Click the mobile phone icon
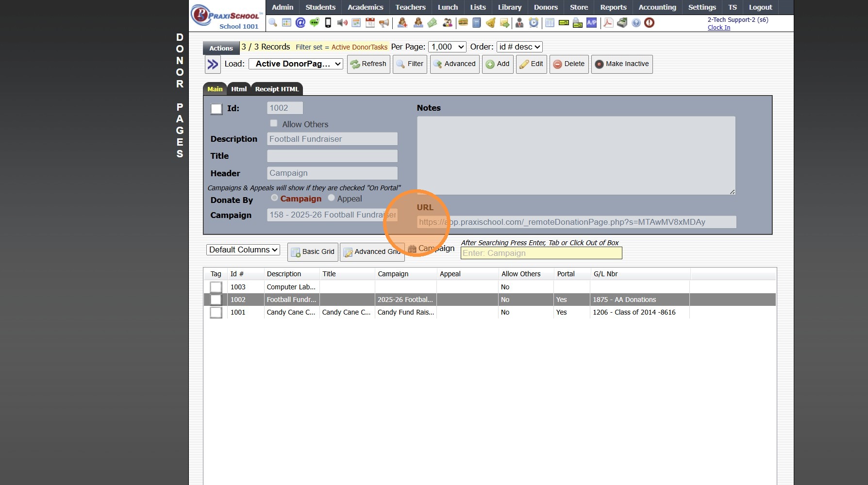868x485 pixels. 328,23
